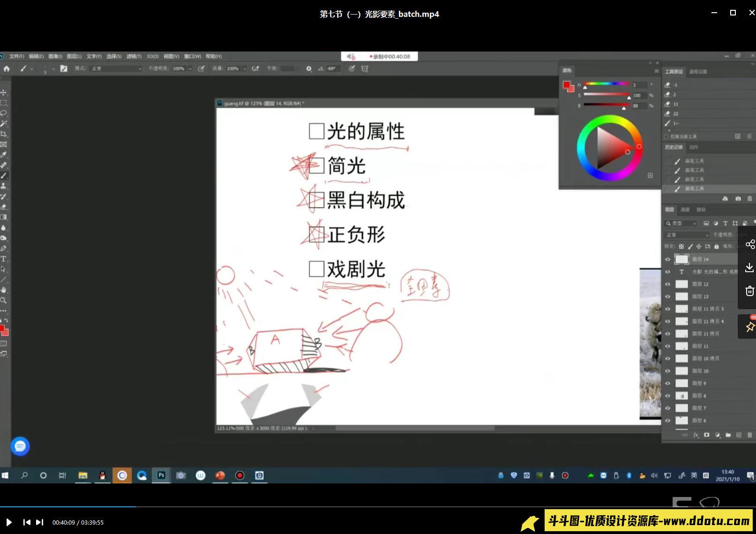Toggle symmetry paint butterfly icon

click(365, 68)
